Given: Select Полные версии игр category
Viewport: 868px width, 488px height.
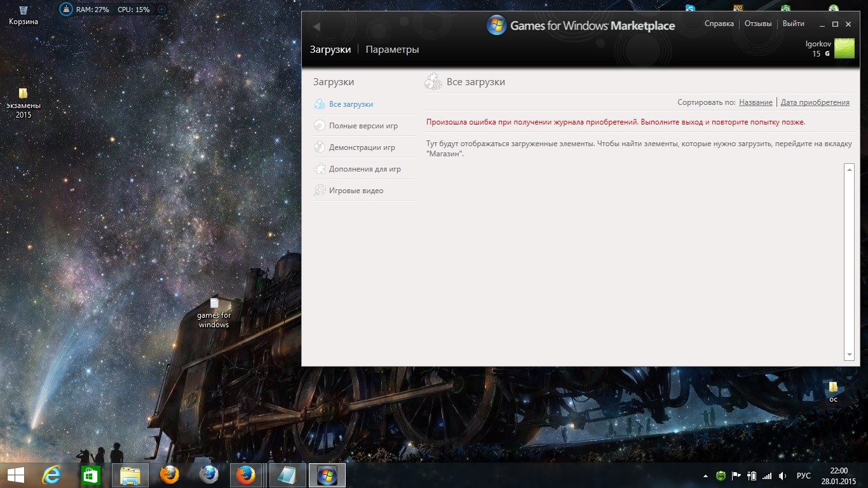Looking at the screenshot, I should (365, 126).
